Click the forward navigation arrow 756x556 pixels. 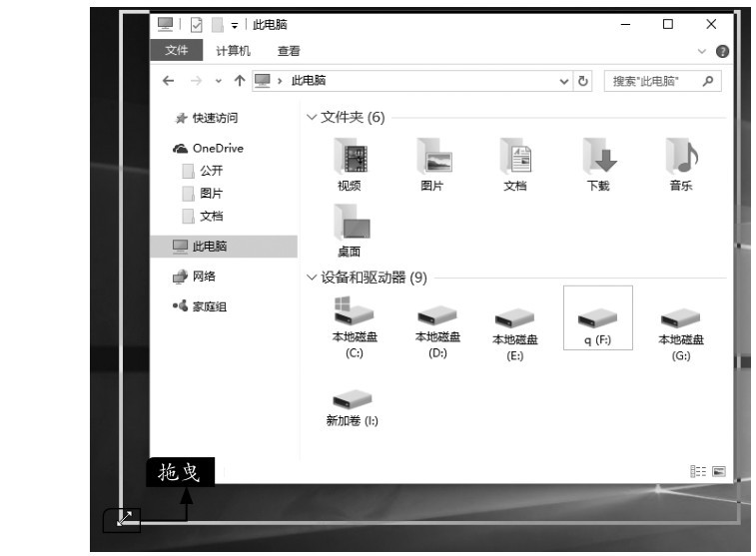(196, 81)
